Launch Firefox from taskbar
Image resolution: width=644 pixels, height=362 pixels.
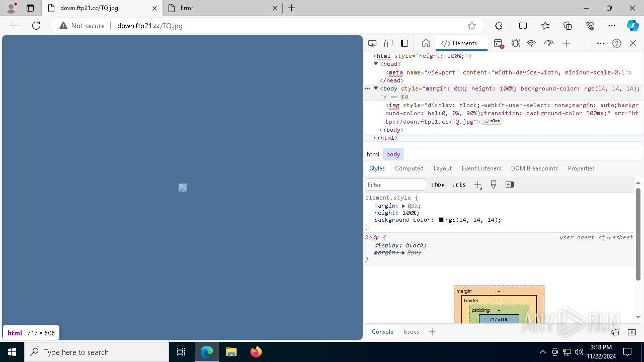click(256, 352)
